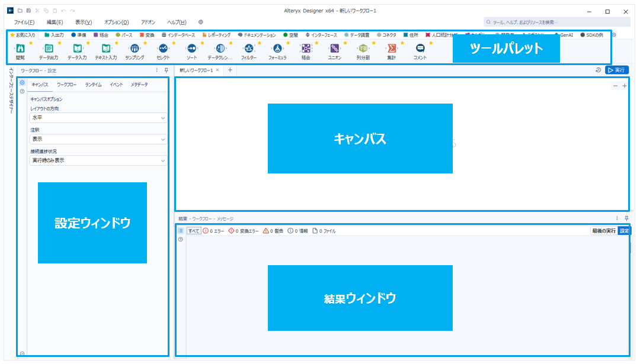Viewport: 640px width, 364px height.
Task: Select the イベント tab in settings
Action: [x=116, y=85]
